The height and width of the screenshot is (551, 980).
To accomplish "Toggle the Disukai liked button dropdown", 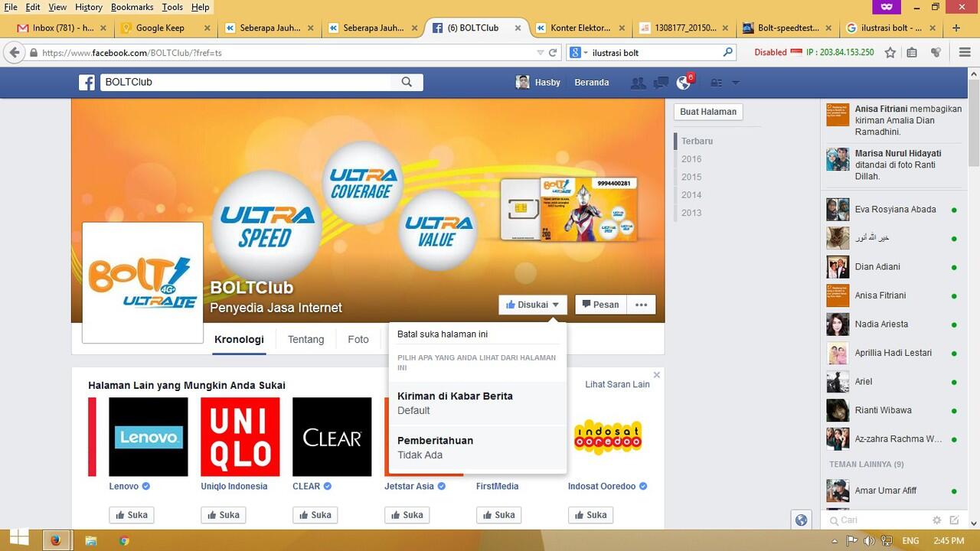I will click(533, 305).
